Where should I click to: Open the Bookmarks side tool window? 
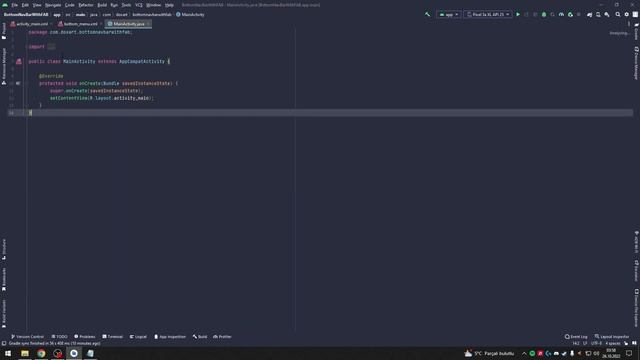click(4, 279)
